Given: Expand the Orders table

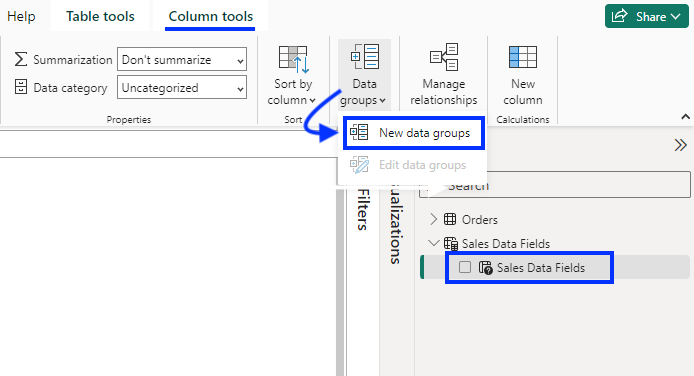Looking at the screenshot, I should click(x=433, y=219).
